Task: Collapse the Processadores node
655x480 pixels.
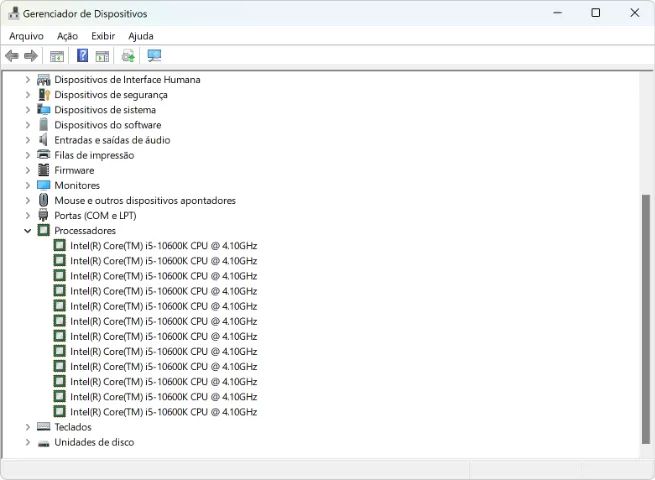Action: point(28,231)
